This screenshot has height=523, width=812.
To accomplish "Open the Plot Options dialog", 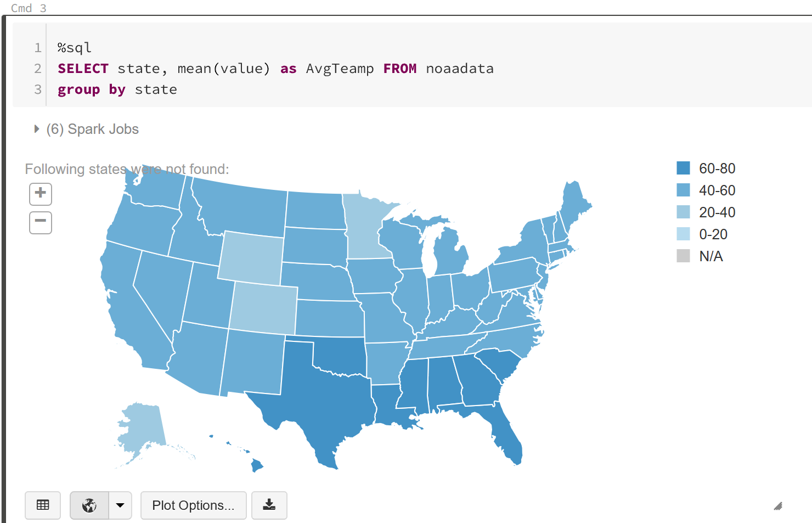I will (x=193, y=505).
